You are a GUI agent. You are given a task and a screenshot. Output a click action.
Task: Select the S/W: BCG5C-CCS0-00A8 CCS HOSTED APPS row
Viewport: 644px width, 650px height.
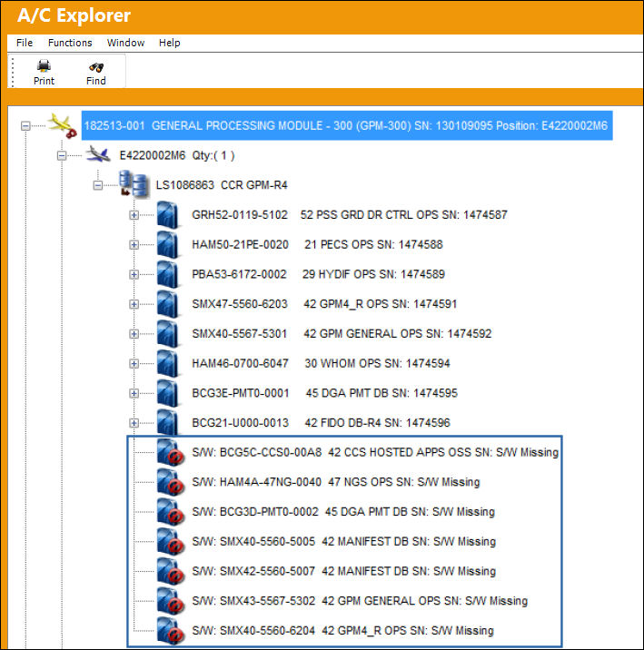375,452
